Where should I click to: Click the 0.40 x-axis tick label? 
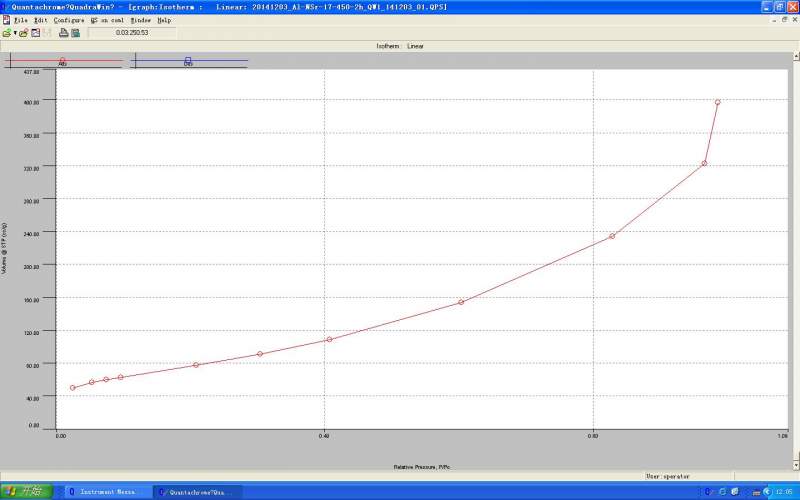(323, 436)
